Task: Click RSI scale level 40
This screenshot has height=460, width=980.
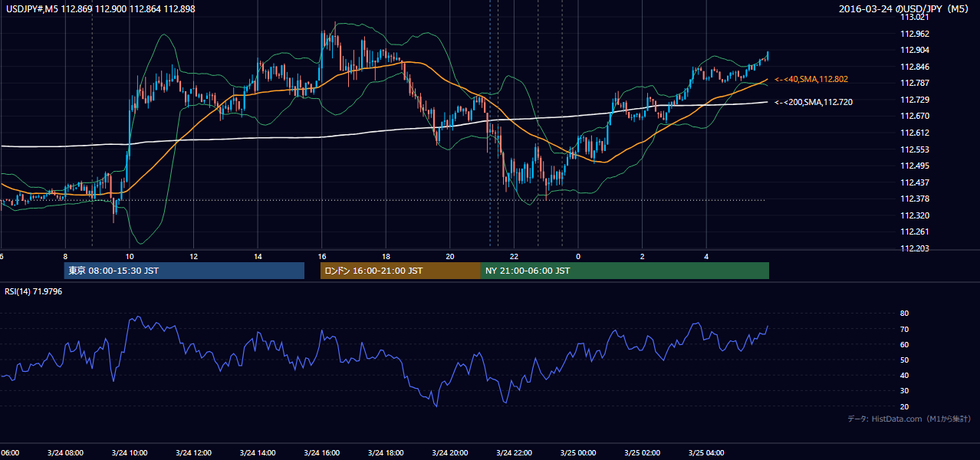Action: point(904,376)
